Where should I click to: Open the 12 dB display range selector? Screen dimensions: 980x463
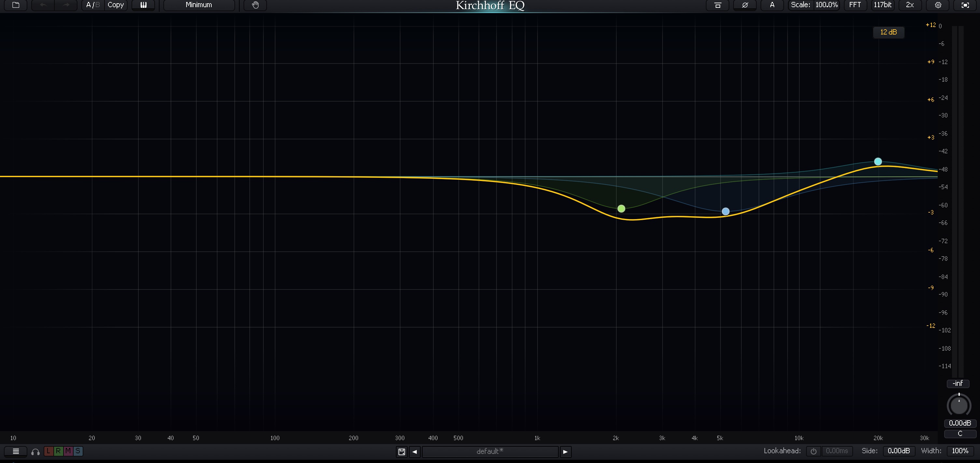(x=888, y=32)
